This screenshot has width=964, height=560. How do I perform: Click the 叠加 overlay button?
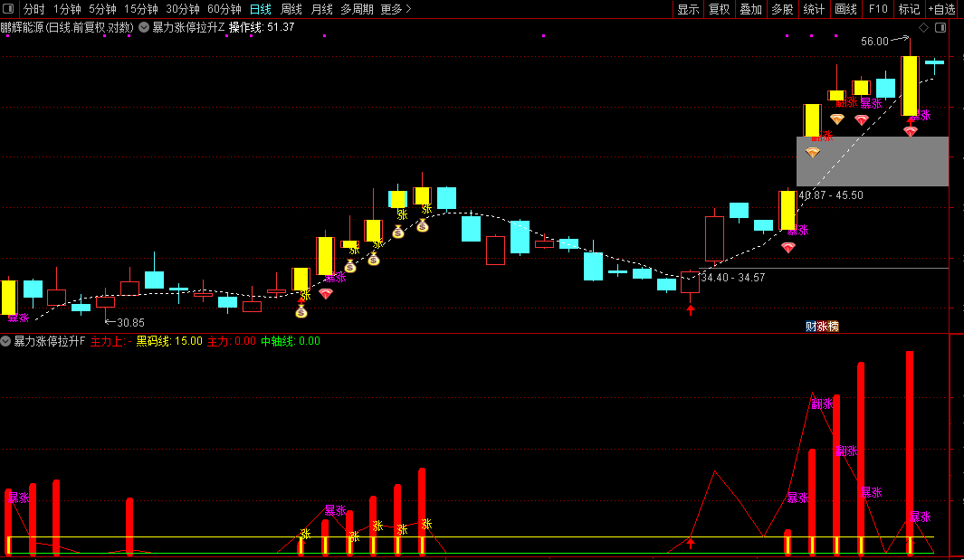(750, 9)
